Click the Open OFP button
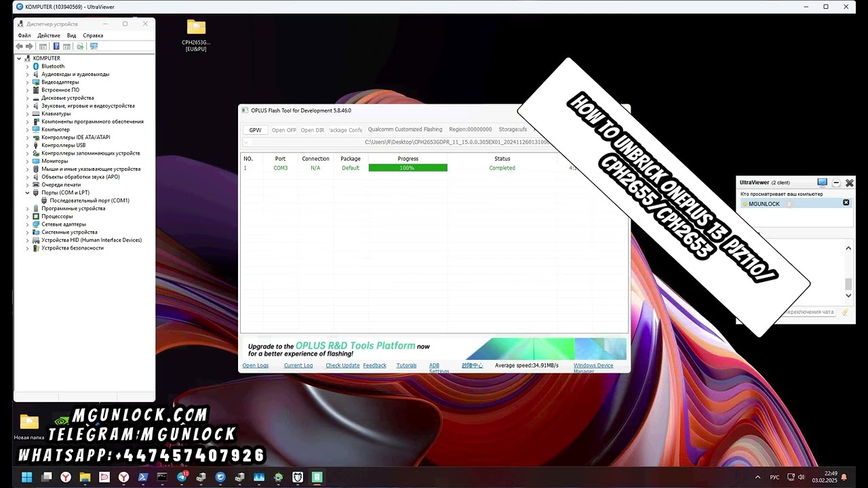868x488 pixels. (x=284, y=130)
